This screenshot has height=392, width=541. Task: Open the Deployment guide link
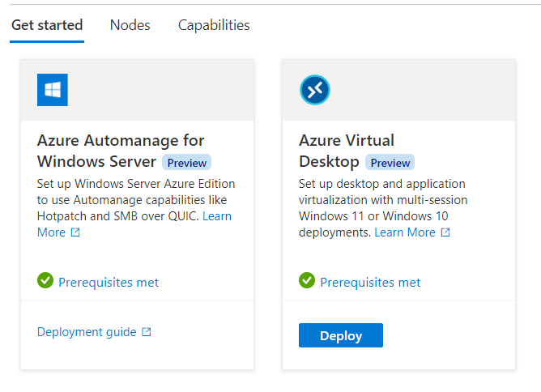(x=87, y=332)
